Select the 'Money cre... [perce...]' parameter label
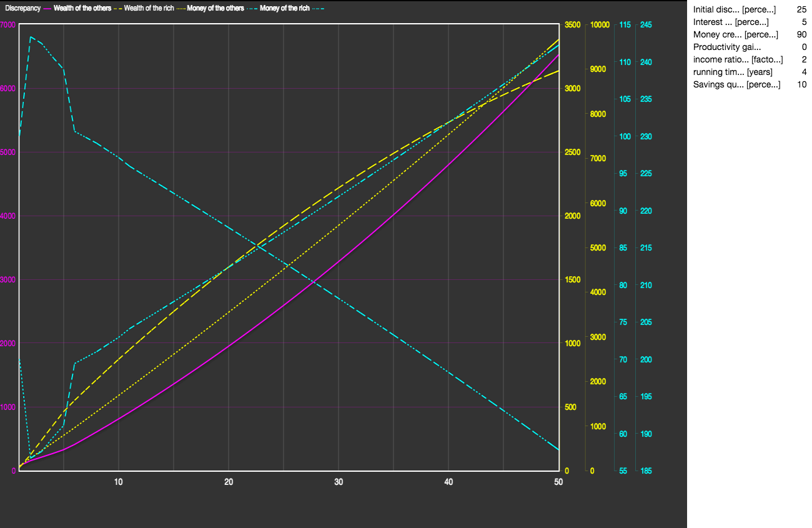Image resolution: width=812 pixels, height=528 pixels. (736, 34)
